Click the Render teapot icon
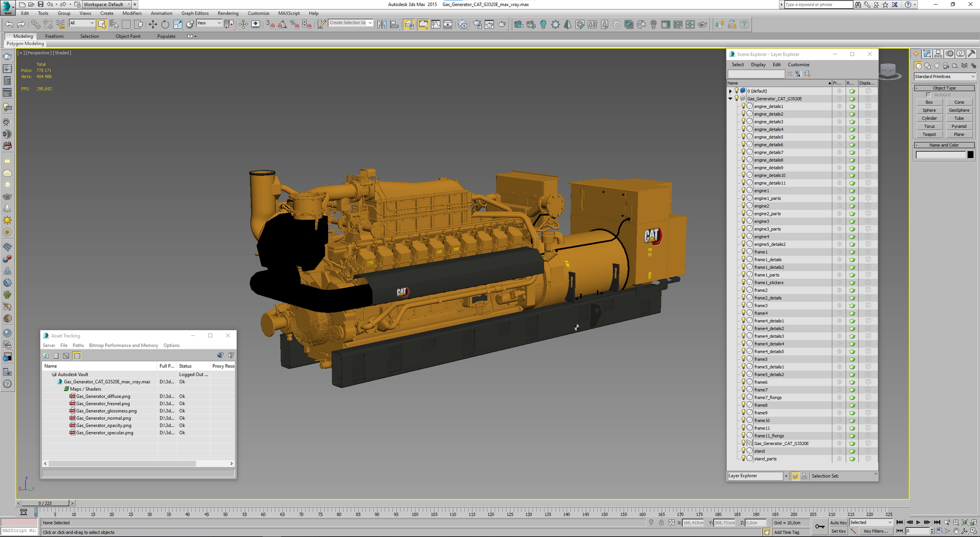 click(502, 25)
